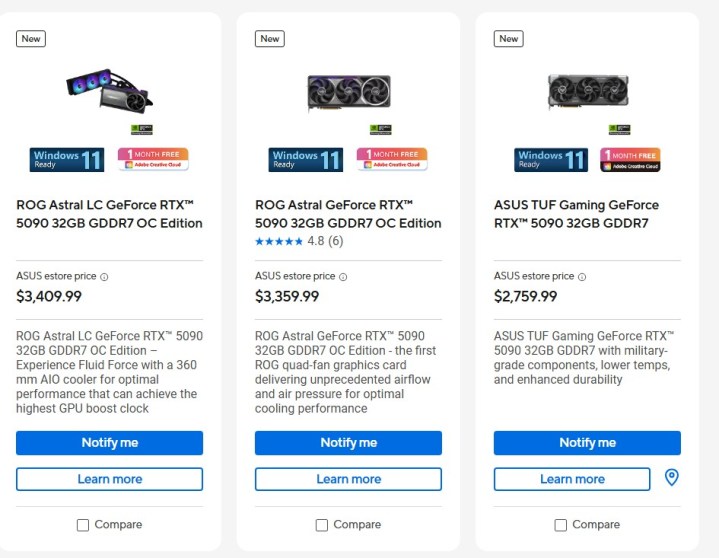
Task: Open ROG Astral LC GeForce RTX 5090 title link
Action: [x=109, y=214]
